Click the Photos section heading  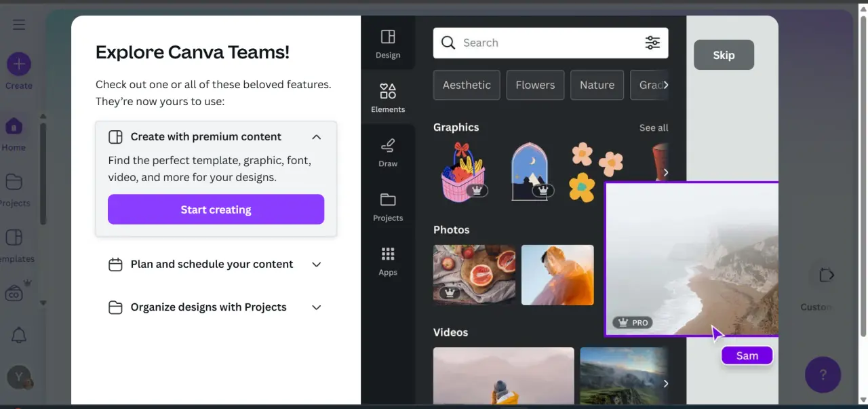tap(451, 230)
